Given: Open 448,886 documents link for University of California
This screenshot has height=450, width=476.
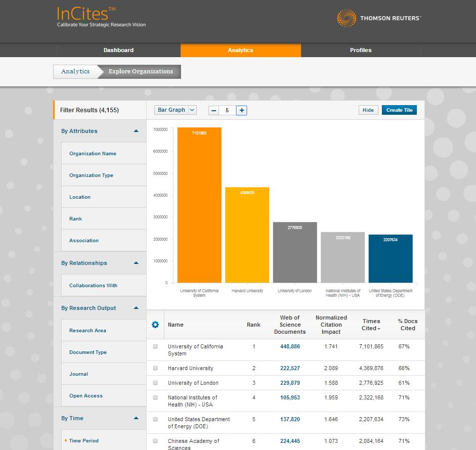Looking at the screenshot, I should point(290,346).
